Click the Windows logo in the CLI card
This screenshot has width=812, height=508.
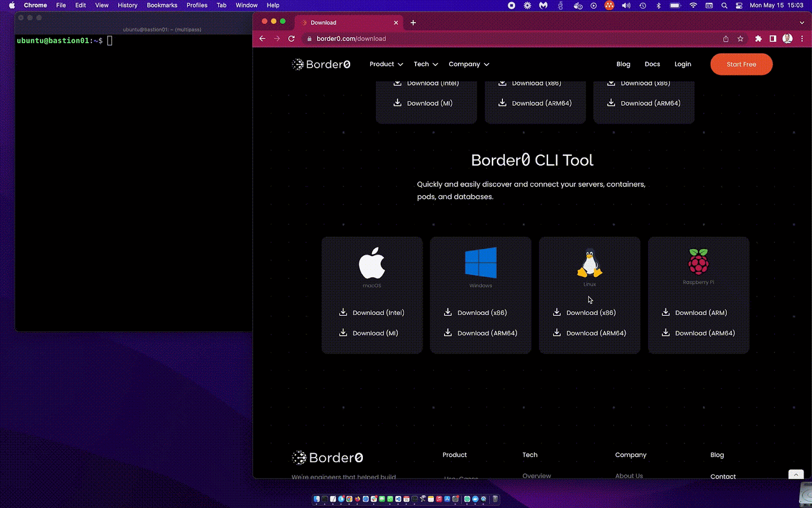[481, 263]
